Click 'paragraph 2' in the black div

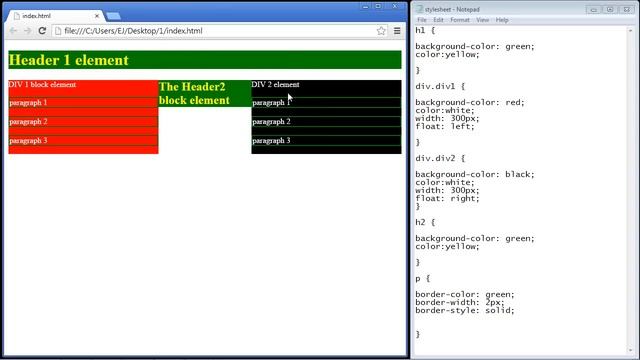click(271, 122)
